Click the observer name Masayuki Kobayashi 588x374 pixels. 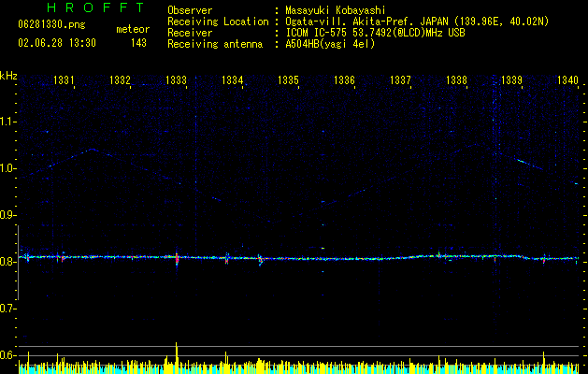click(336, 10)
